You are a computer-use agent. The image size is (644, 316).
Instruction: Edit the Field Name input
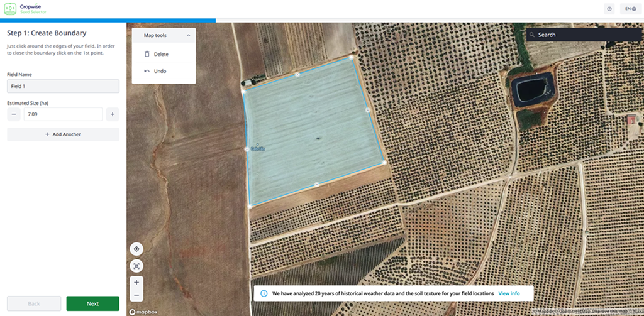pyautogui.click(x=64, y=86)
